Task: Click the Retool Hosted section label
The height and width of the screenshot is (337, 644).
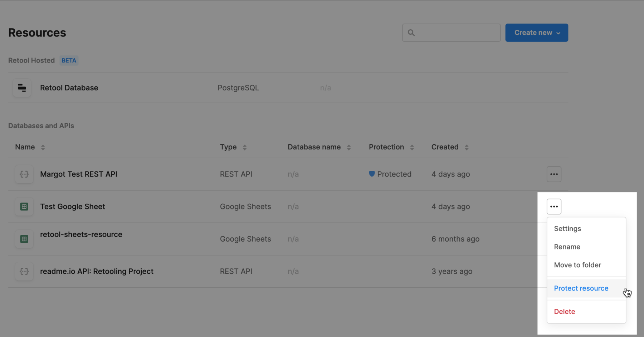Action: click(x=31, y=60)
